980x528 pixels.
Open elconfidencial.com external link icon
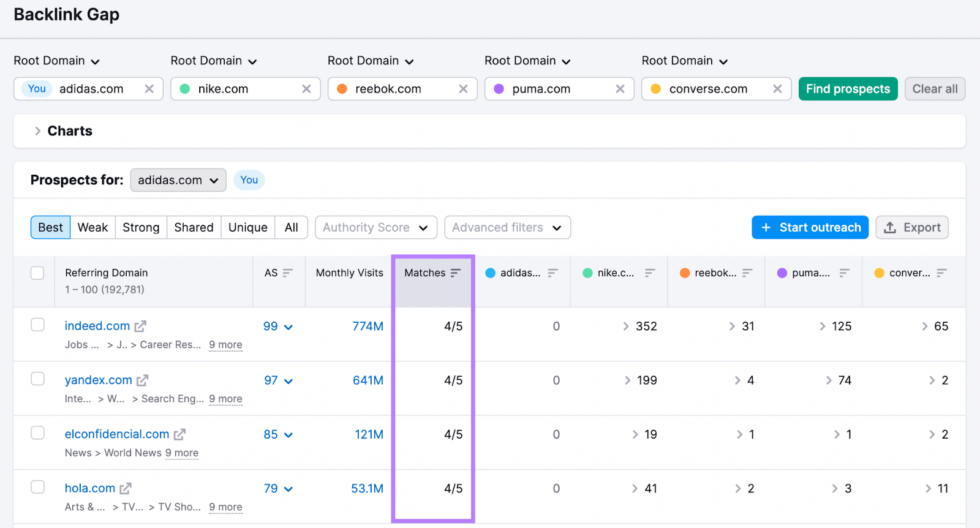(179, 434)
